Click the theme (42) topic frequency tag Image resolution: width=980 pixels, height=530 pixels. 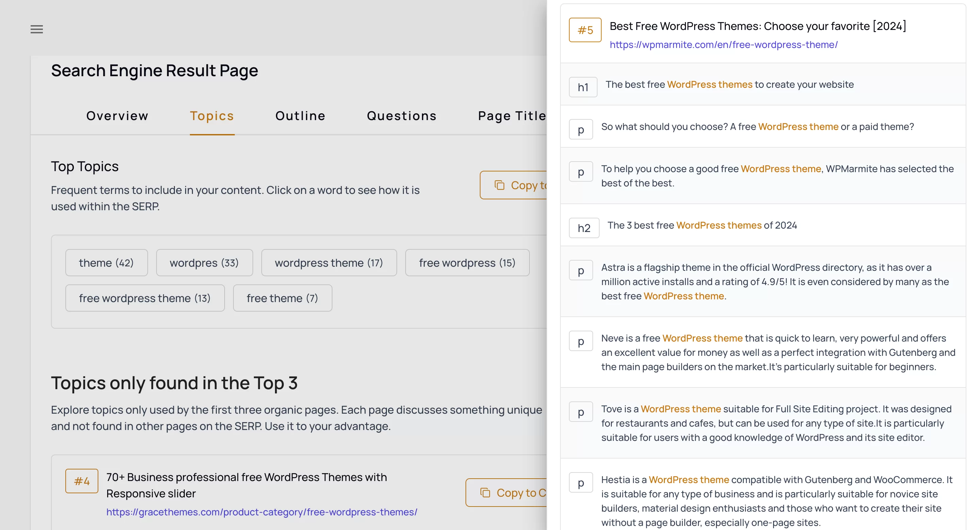[x=106, y=262]
